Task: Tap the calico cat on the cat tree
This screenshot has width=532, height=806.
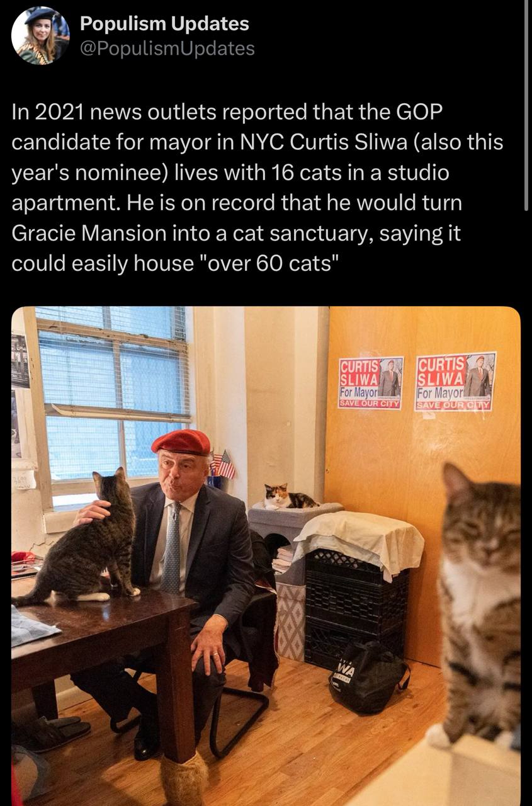Action: pos(289,497)
